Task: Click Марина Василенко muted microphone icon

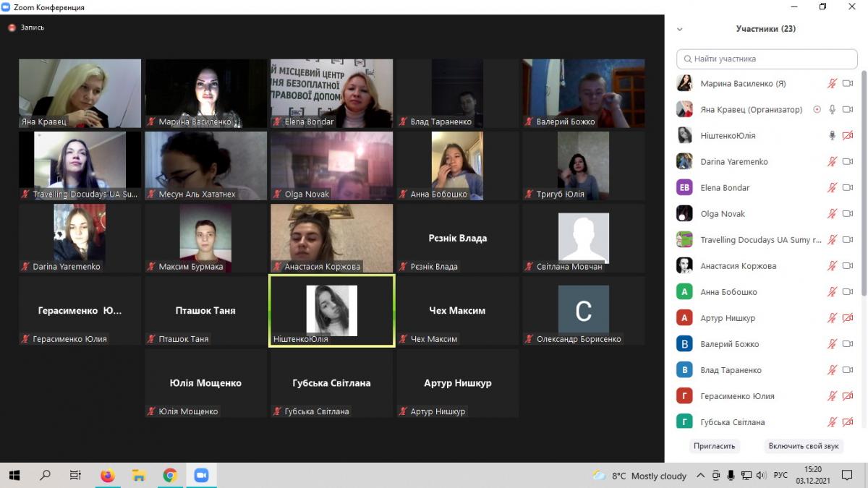Action: 833,84
